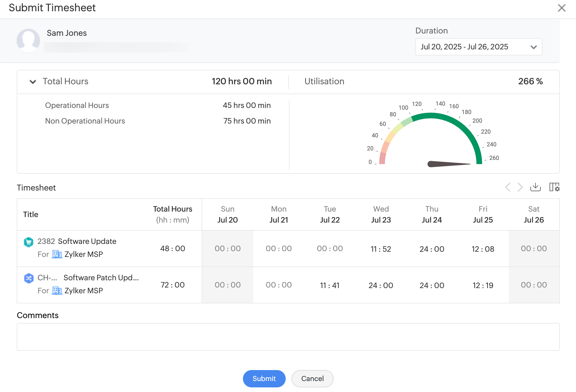Screen dimensions: 576x392
Task: Click Zylker MSP building icon in first row
Action: 57,254
